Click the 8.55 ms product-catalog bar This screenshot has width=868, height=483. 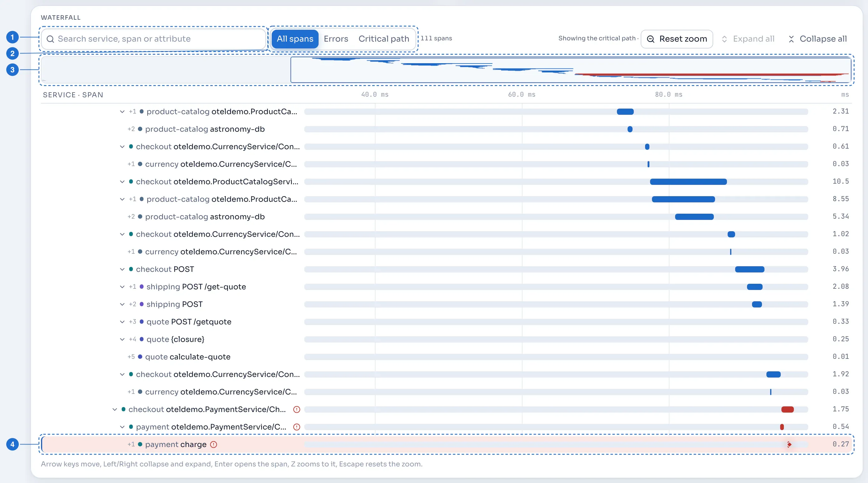click(x=683, y=199)
